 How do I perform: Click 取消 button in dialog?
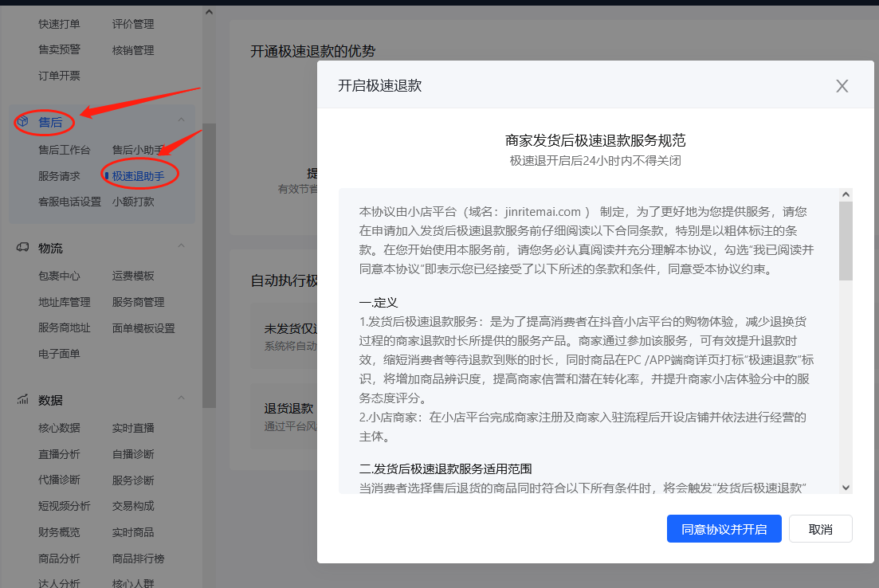click(x=820, y=529)
